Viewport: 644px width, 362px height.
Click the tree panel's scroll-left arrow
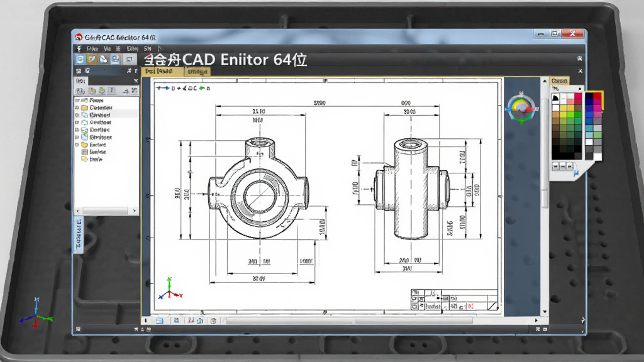click(78, 211)
